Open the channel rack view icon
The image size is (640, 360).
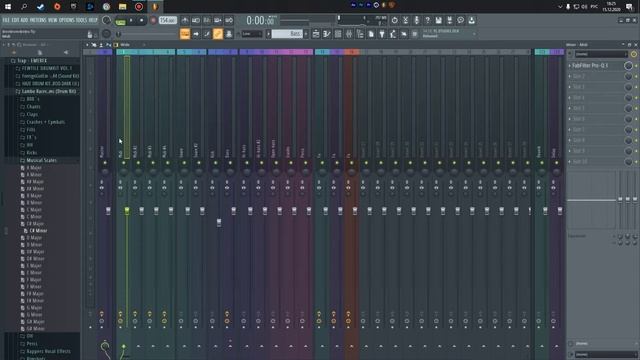click(338, 34)
